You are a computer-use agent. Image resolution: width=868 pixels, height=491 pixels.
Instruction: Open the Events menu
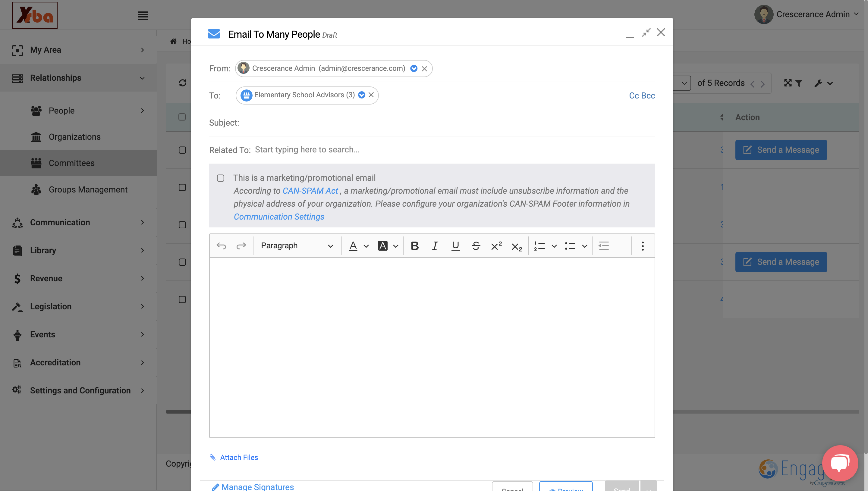[x=78, y=334]
